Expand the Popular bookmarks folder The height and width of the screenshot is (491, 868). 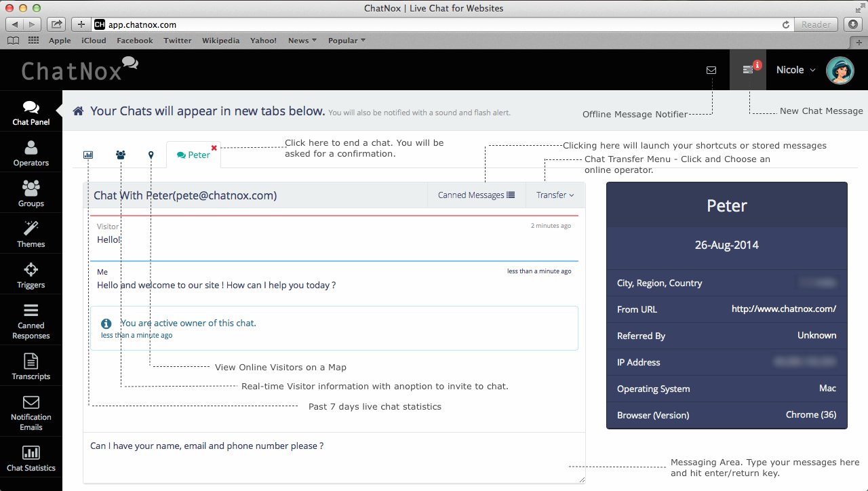347,41
